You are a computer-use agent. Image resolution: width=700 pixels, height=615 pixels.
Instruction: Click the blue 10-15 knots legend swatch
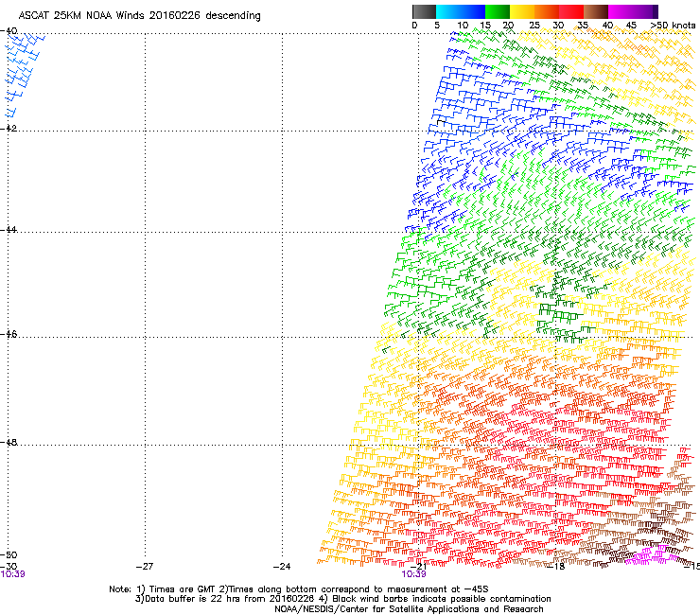click(x=473, y=11)
